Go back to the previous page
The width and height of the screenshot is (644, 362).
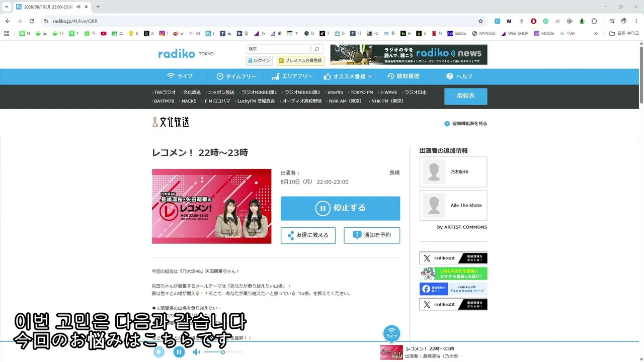8,21
